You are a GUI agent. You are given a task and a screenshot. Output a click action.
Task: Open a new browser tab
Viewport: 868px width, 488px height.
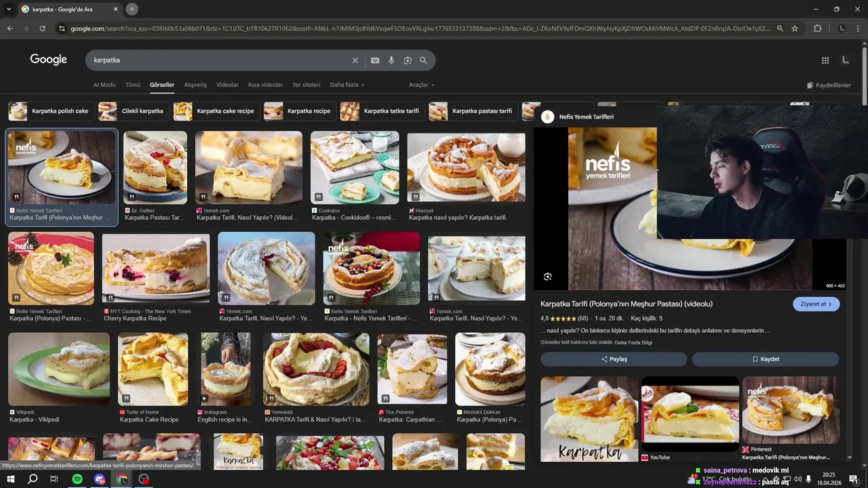132,9
